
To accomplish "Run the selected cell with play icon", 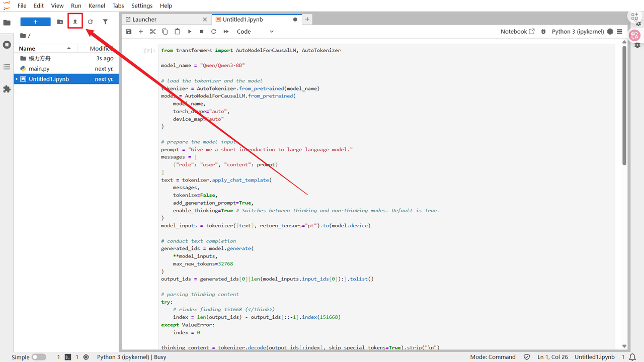I will pyautogui.click(x=190, y=31).
